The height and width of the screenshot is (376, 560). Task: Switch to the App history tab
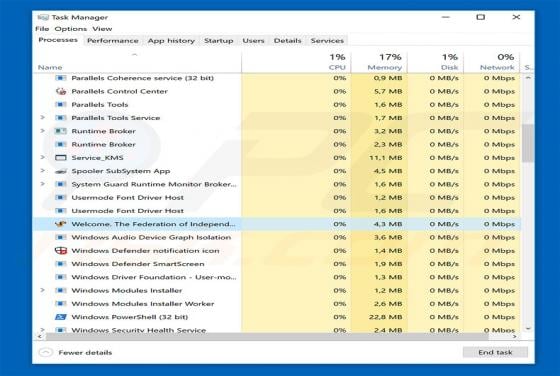pyautogui.click(x=171, y=41)
